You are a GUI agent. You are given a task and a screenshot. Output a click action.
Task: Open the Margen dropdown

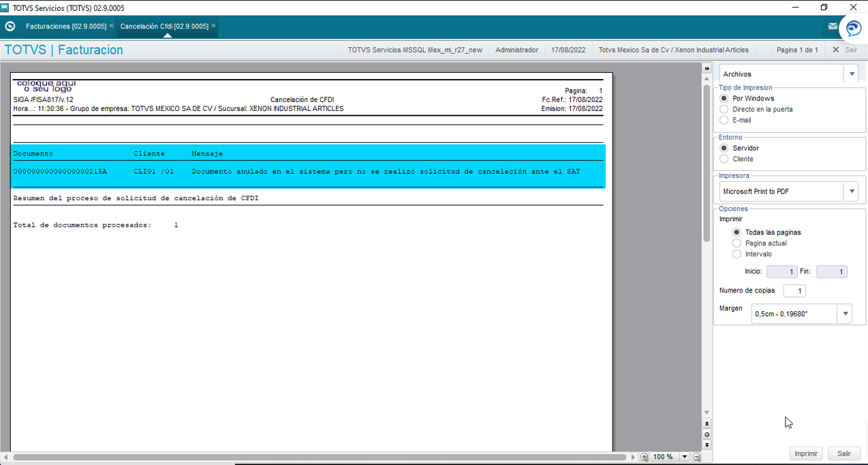(x=845, y=314)
